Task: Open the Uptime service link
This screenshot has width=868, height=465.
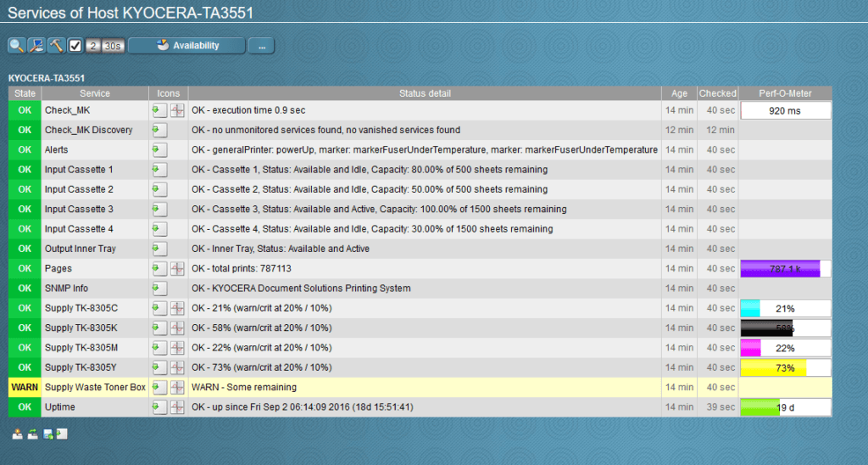Action: (60, 406)
